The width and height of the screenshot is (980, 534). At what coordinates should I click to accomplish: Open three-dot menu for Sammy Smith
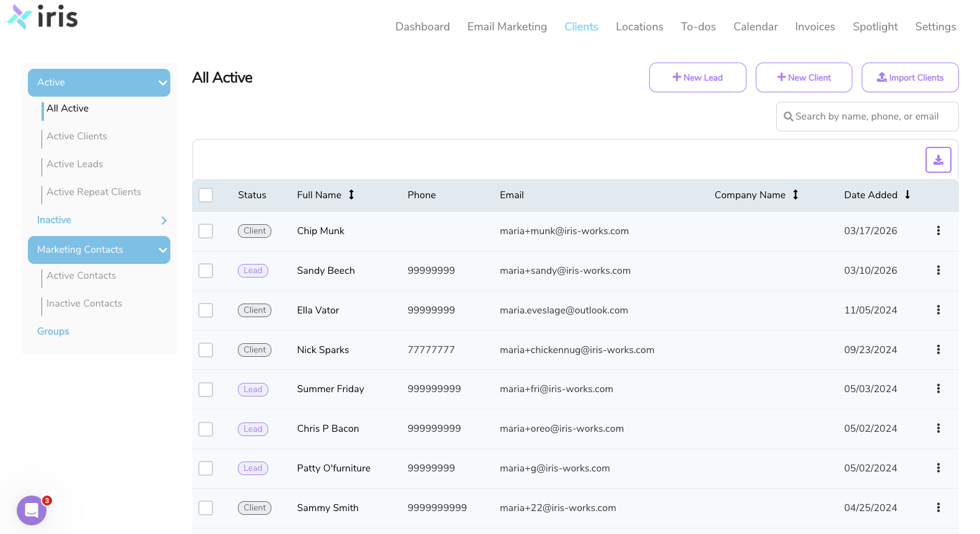pos(938,507)
